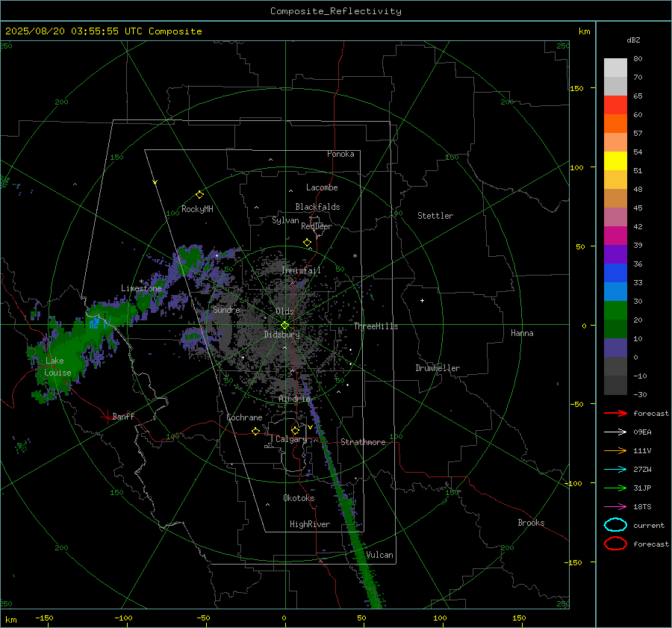This screenshot has width=672, height=628.
Task: Select the 0 dBZ purple color swatch
Action: pos(615,348)
